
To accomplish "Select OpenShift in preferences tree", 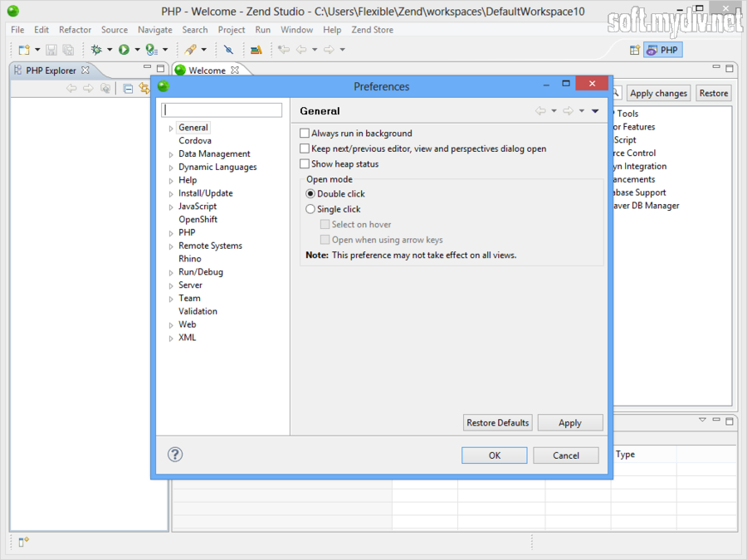I will (x=198, y=220).
